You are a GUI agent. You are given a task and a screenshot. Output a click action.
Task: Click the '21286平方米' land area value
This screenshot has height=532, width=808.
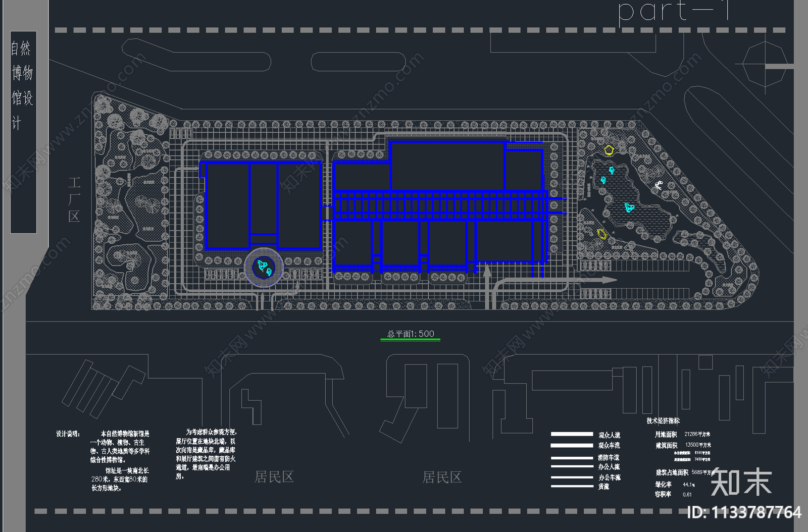pyautogui.click(x=697, y=434)
